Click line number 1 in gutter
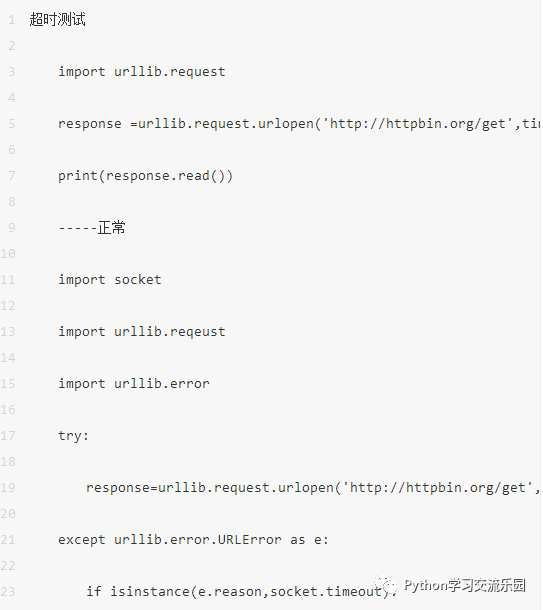543x610 pixels. click(x=12, y=20)
